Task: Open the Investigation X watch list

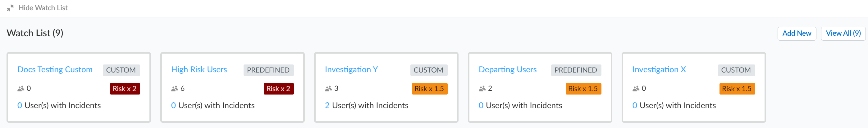Action: pos(659,69)
